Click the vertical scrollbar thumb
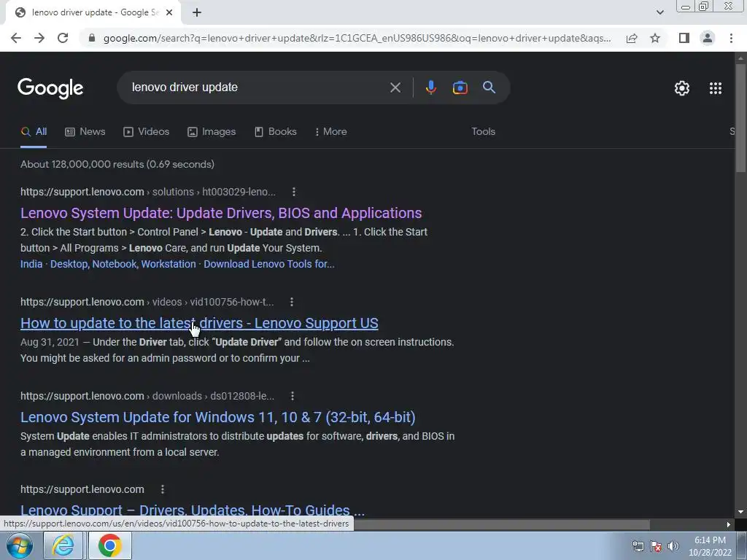Viewport: 747px width, 560px height. tap(740, 118)
